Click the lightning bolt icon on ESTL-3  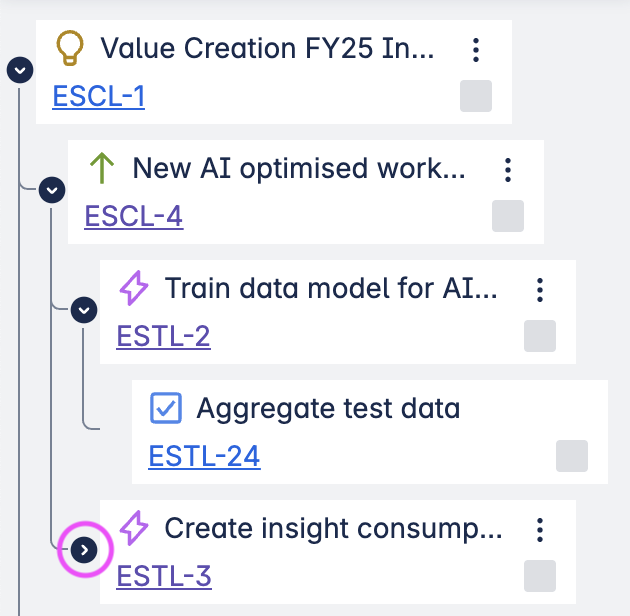point(133,528)
